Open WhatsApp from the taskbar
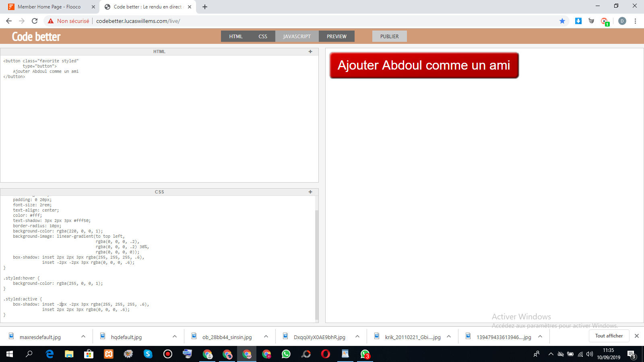Screen dimensions: 644x362 [286, 354]
